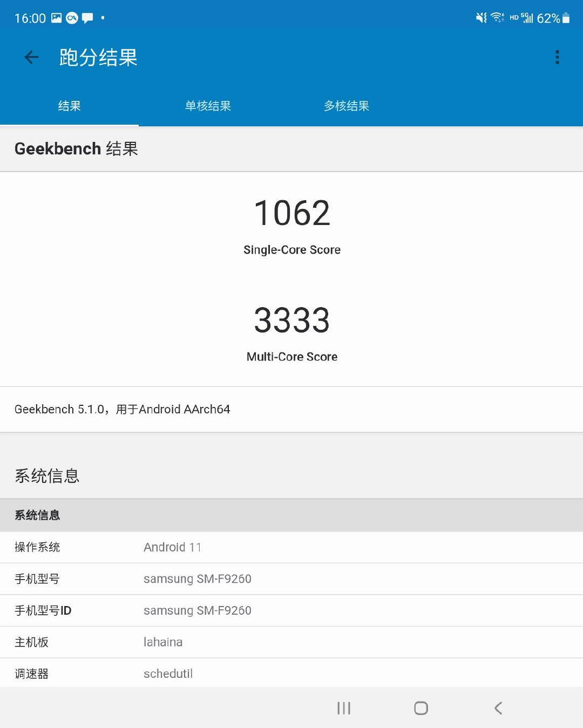Tap the 5G signal strength icon
The height and width of the screenshot is (728, 583).
pos(527,18)
